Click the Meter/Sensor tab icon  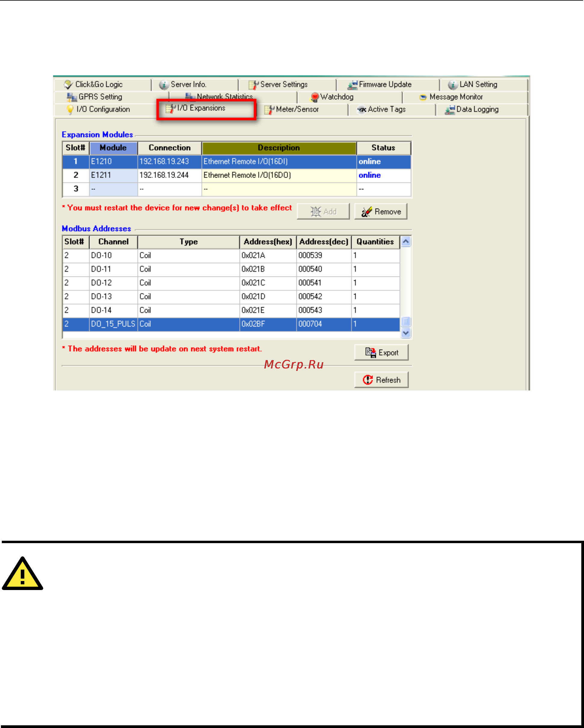[x=269, y=110]
